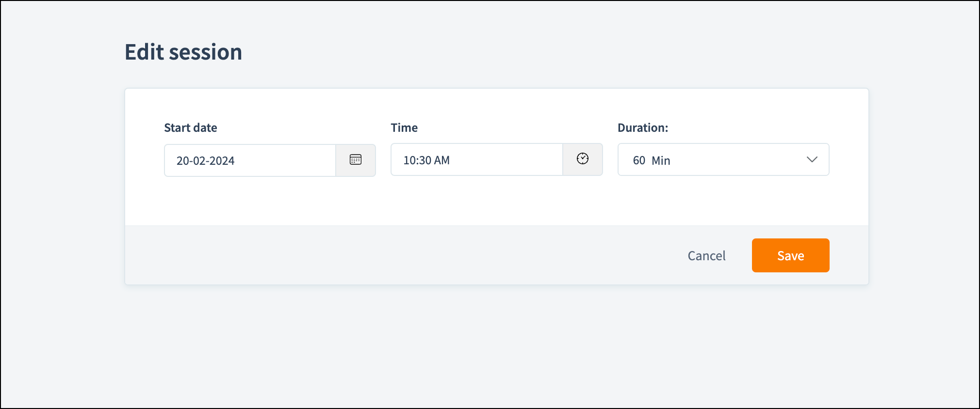Click empty white area below form fields
The height and width of the screenshot is (409, 980).
point(496,201)
